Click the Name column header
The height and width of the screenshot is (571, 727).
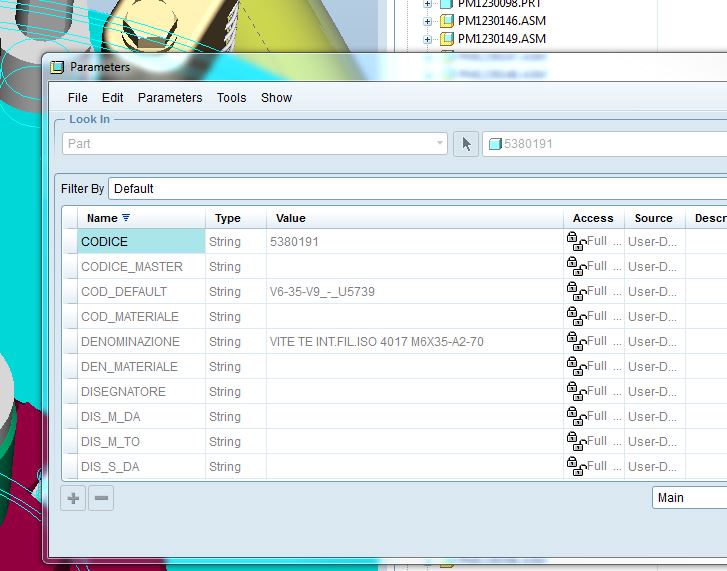[141, 218]
